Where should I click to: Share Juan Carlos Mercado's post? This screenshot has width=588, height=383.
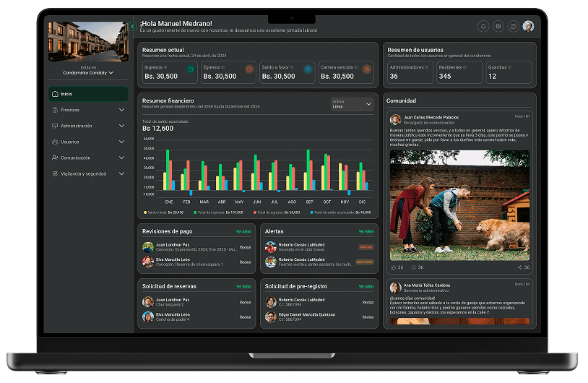[x=519, y=267]
